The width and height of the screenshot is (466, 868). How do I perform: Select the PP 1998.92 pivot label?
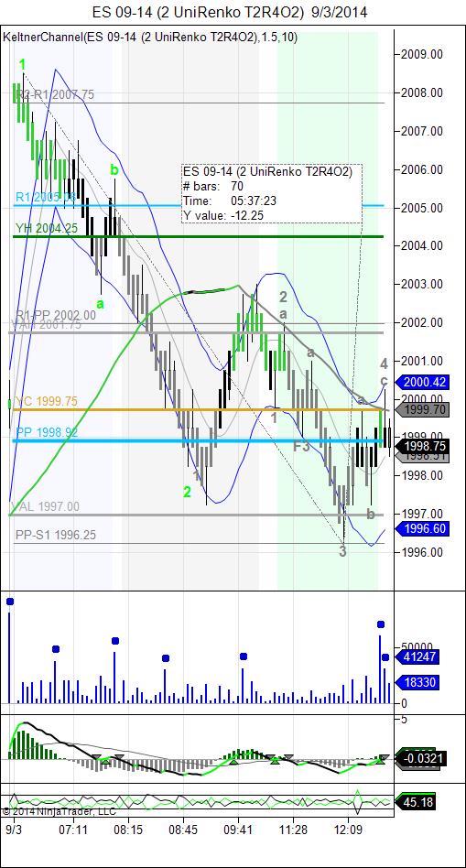(47, 432)
